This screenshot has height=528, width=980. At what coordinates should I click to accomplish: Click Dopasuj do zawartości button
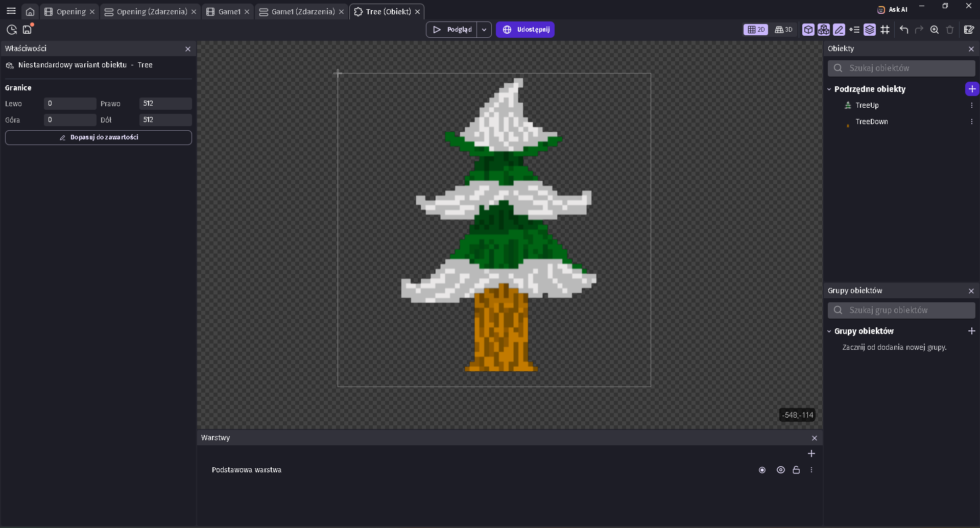pyautogui.click(x=99, y=137)
